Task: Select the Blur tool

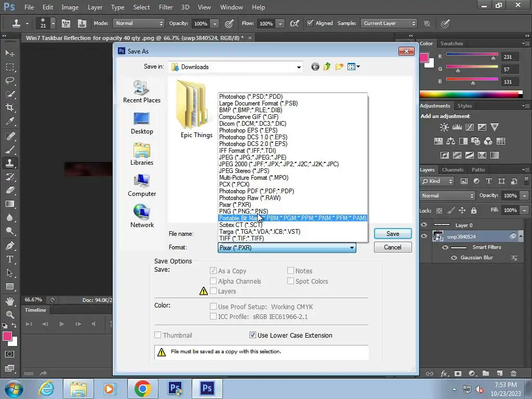Action: (10, 218)
